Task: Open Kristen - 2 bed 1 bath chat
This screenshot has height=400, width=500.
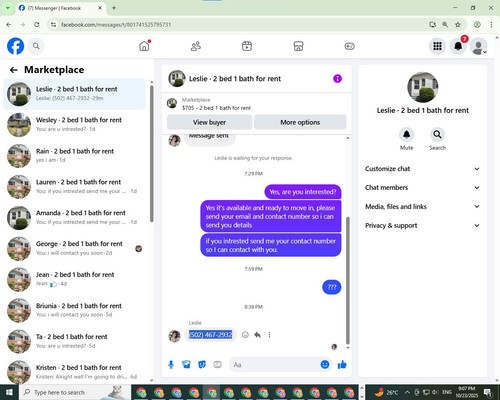Action: (74, 372)
